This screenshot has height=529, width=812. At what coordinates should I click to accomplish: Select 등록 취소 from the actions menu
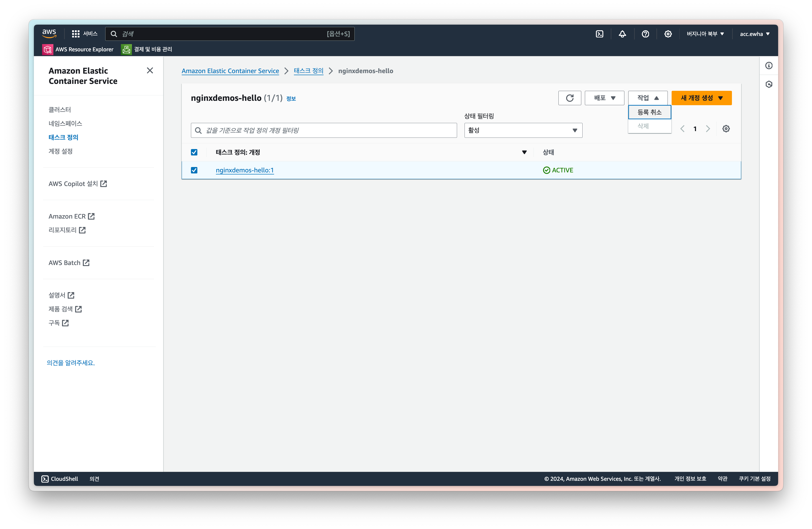pyautogui.click(x=649, y=112)
